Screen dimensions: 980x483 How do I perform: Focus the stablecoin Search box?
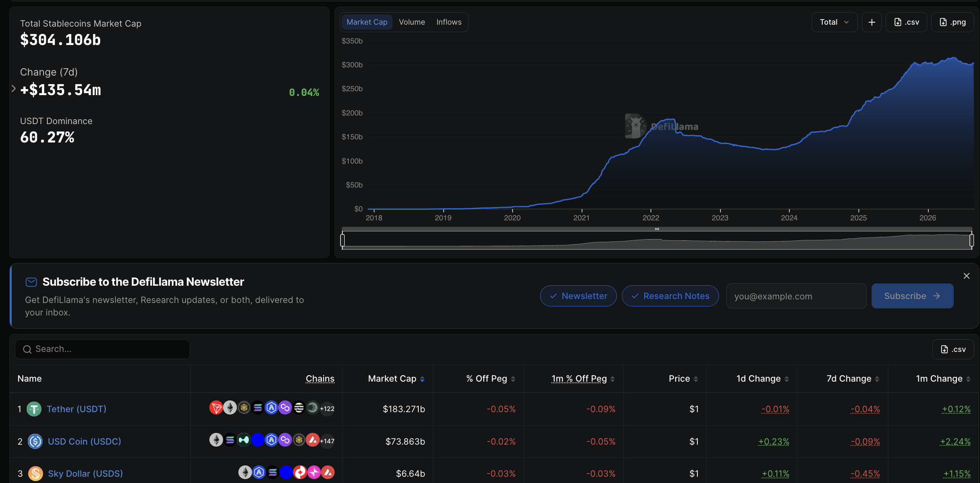pos(103,349)
